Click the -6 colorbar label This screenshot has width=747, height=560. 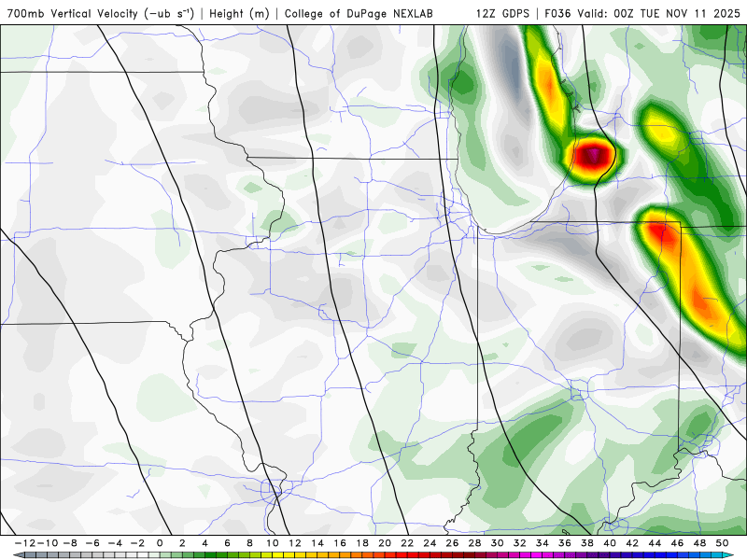coord(92,543)
